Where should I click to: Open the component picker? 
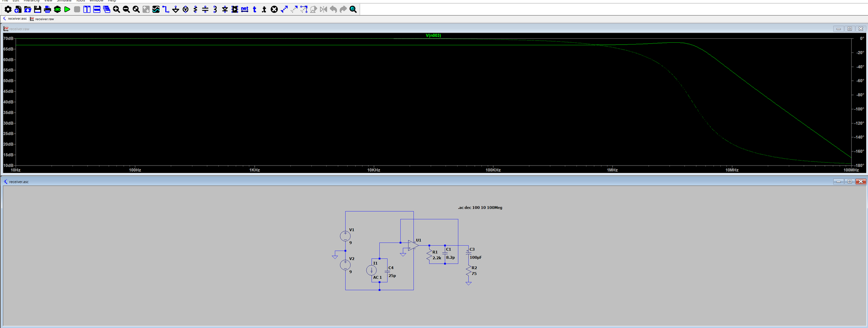[x=235, y=9]
